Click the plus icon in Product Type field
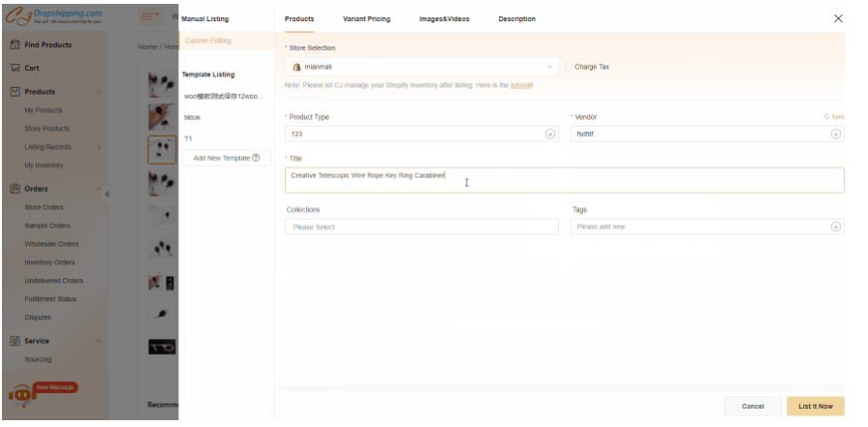 click(x=550, y=135)
